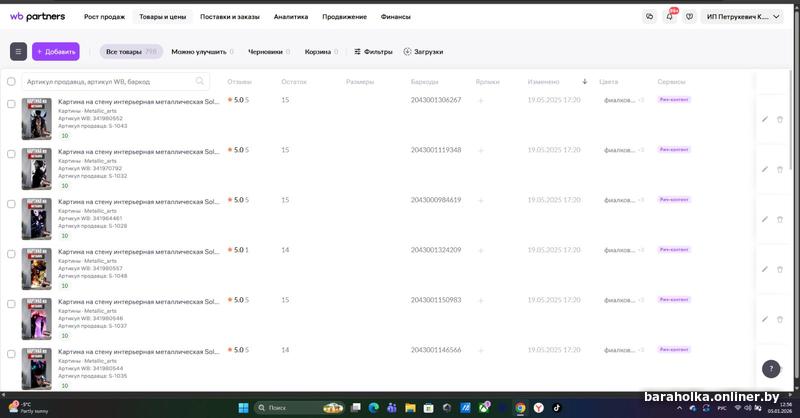Select the checkbox for product S-1048

[x=11, y=254]
